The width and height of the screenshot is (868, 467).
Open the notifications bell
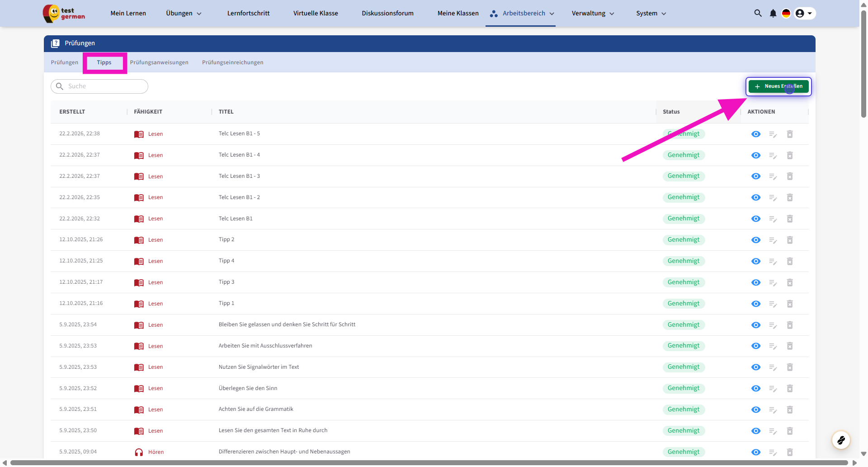click(x=773, y=13)
